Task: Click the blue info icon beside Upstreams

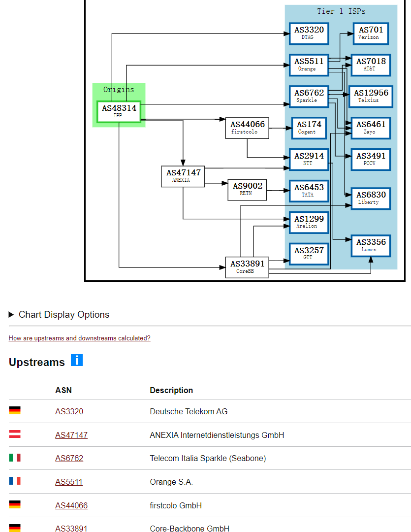Action: coord(77,360)
